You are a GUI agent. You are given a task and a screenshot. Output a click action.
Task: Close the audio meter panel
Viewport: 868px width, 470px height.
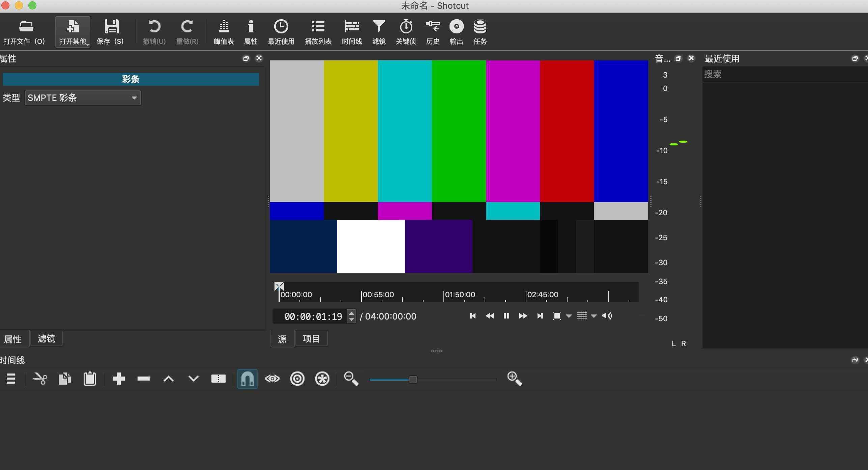691,58
